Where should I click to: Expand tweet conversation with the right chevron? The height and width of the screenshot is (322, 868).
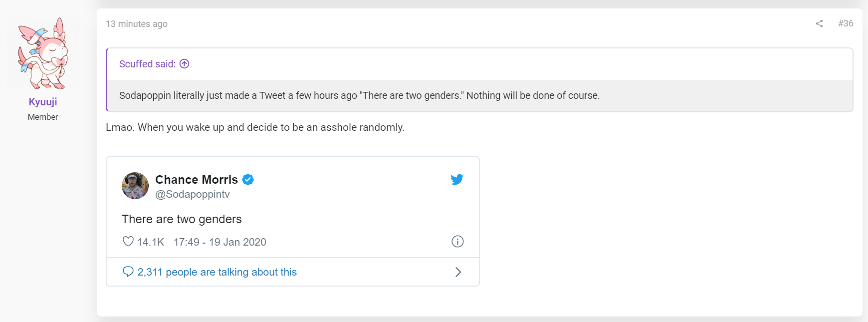coord(458,272)
